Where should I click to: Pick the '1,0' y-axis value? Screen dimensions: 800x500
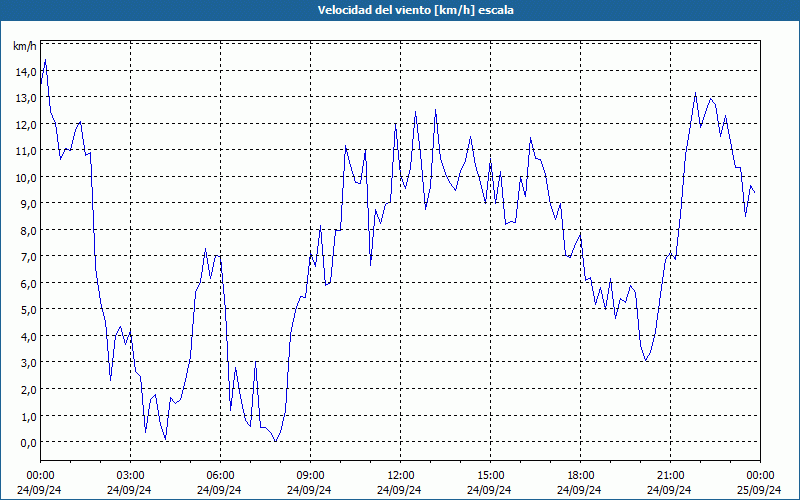pyautogui.click(x=28, y=416)
